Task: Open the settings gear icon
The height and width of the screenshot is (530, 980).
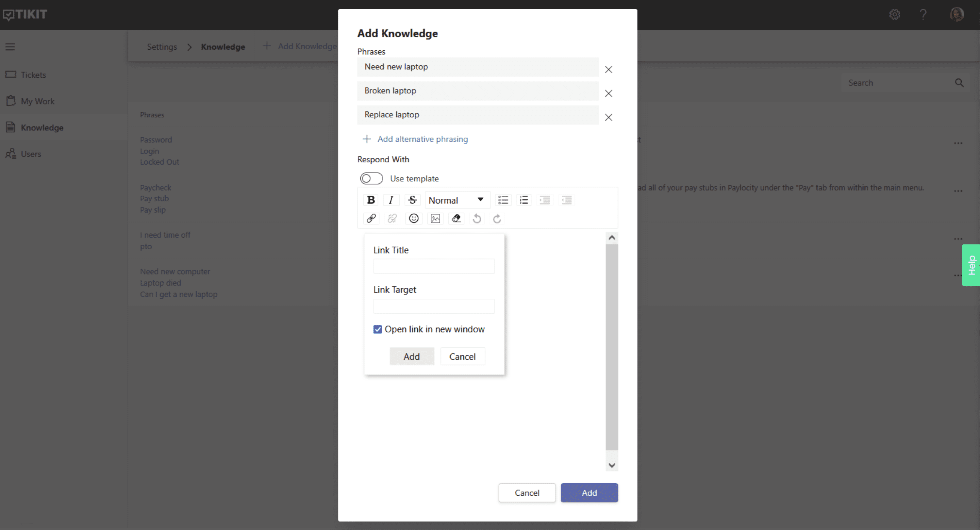Action: click(894, 14)
